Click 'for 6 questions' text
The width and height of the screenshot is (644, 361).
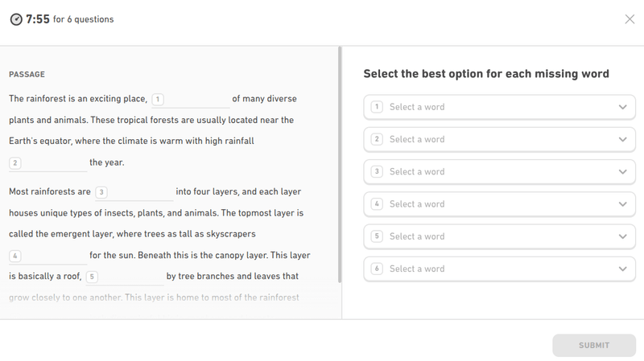click(84, 19)
